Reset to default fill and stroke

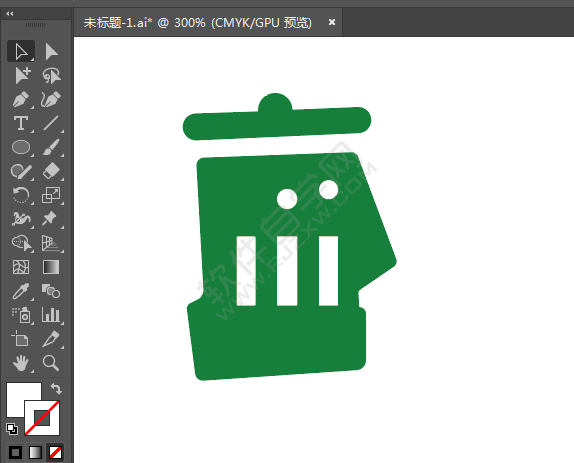coord(12,429)
